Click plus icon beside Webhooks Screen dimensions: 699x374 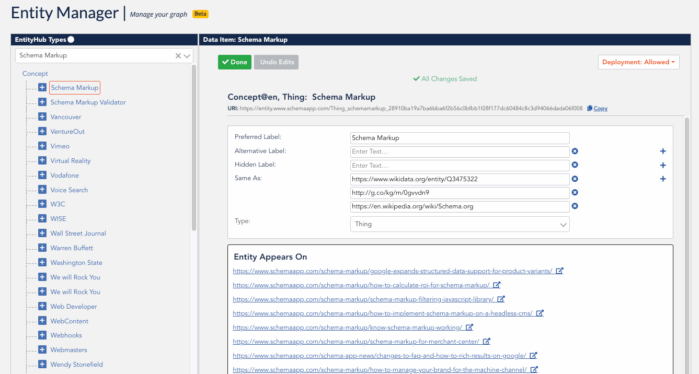(x=42, y=335)
